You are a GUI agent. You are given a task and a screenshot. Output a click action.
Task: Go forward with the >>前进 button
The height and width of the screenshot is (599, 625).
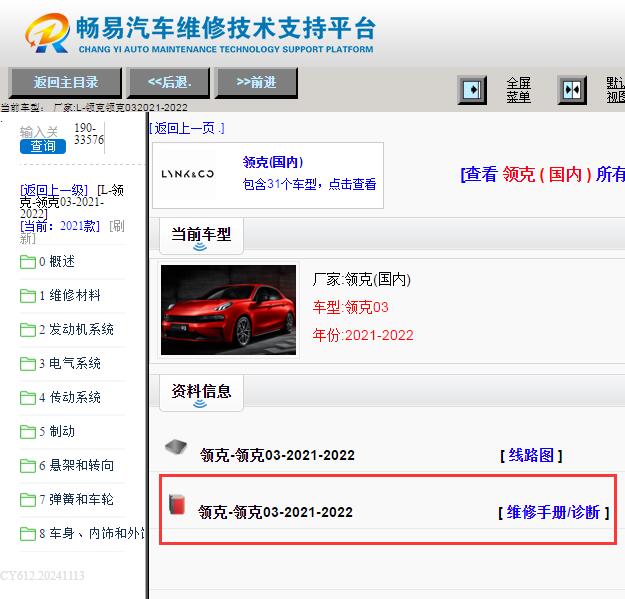point(256,82)
